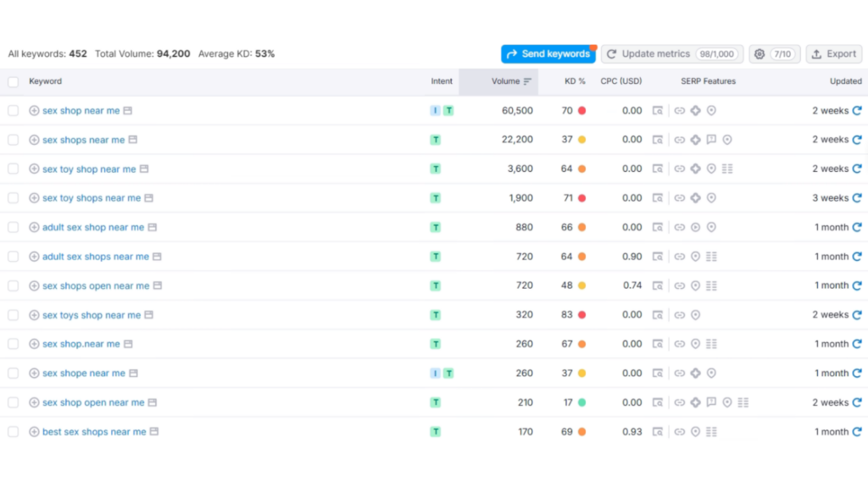Click the red KD dot for KD 83
The height and width of the screenshot is (488, 868).
[x=581, y=315]
